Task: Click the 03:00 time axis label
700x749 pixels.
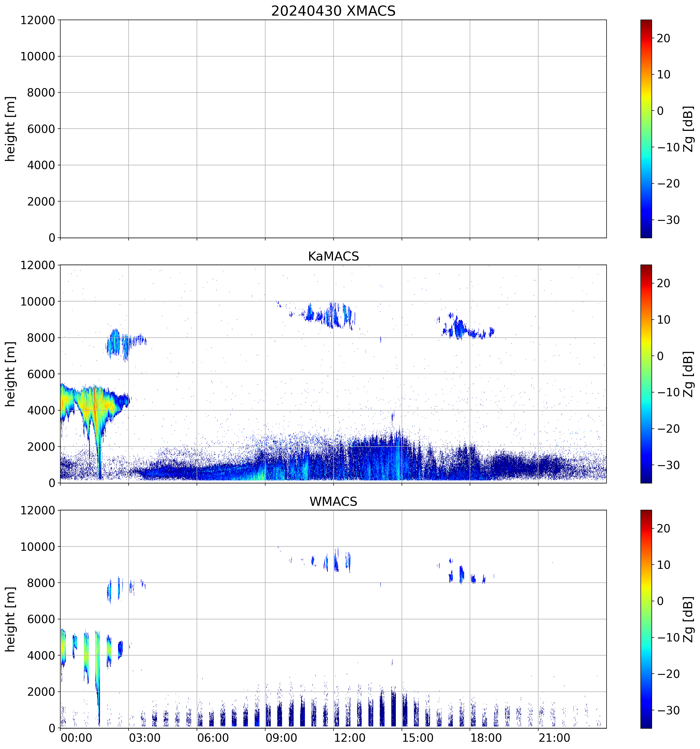Action: (145, 738)
